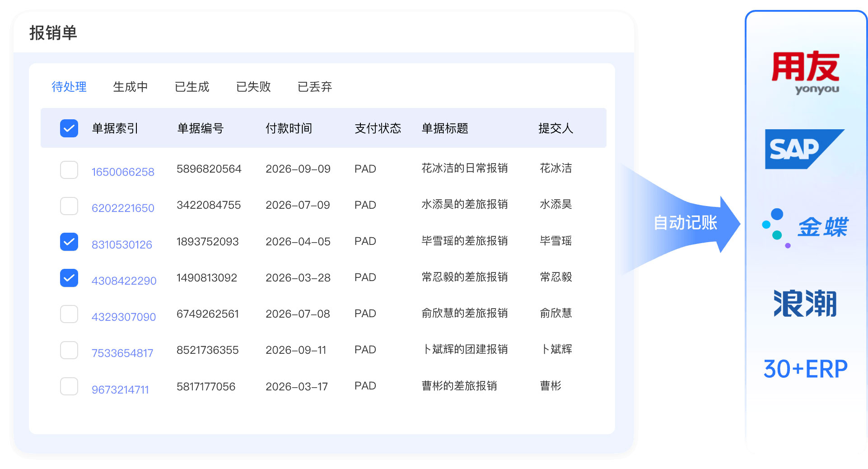Click payment date 2026-07-08
Viewport: 868px width, 469px height.
click(298, 314)
